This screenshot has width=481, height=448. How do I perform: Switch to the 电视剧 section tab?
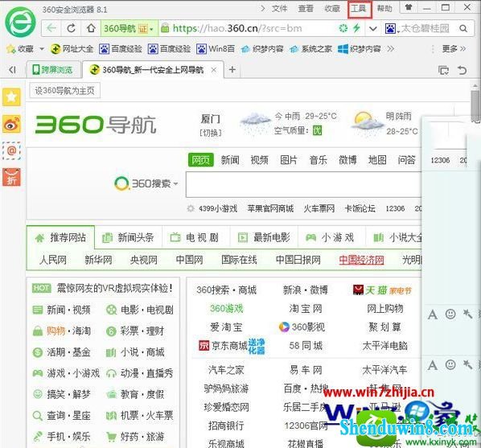pyautogui.click(x=195, y=237)
